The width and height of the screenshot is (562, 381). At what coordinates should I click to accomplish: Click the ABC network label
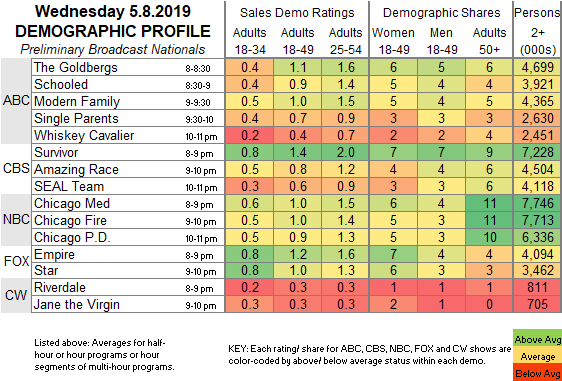[16, 101]
